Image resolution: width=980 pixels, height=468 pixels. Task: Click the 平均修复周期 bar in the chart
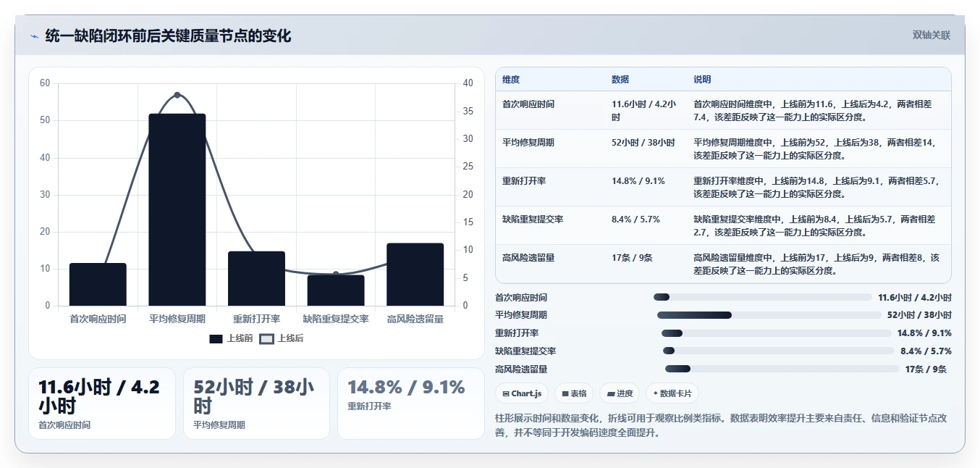click(x=177, y=209)
